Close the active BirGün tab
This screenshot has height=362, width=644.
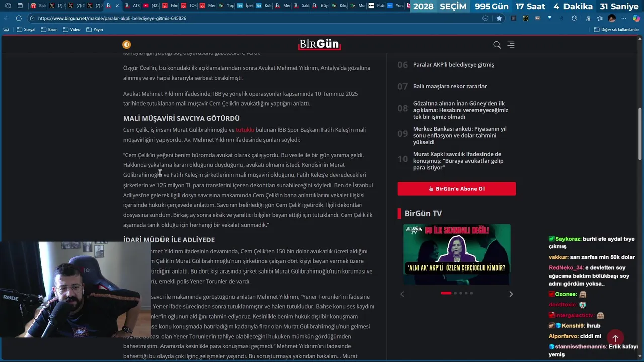117,6
